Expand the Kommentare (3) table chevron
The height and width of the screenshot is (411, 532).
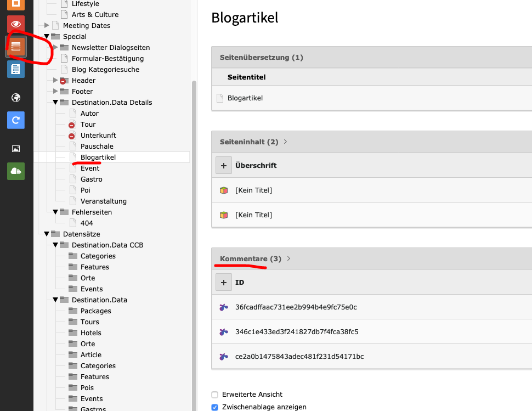click(288, 258)
